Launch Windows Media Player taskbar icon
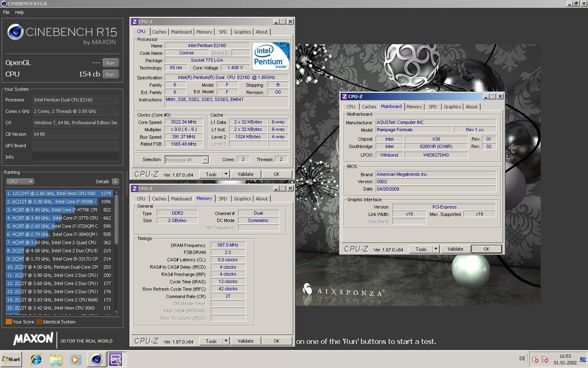This screenshot has height=368, width=588. pos(76,359)
